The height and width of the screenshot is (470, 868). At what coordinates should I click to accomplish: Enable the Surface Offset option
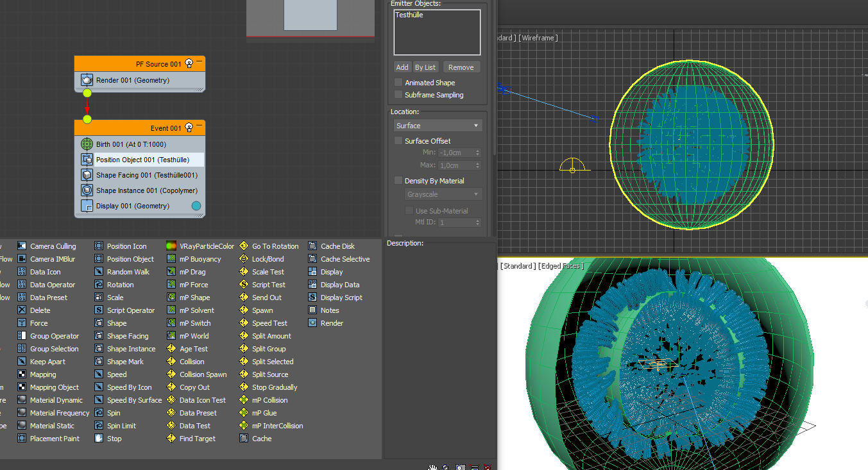(x=398, y=140)
